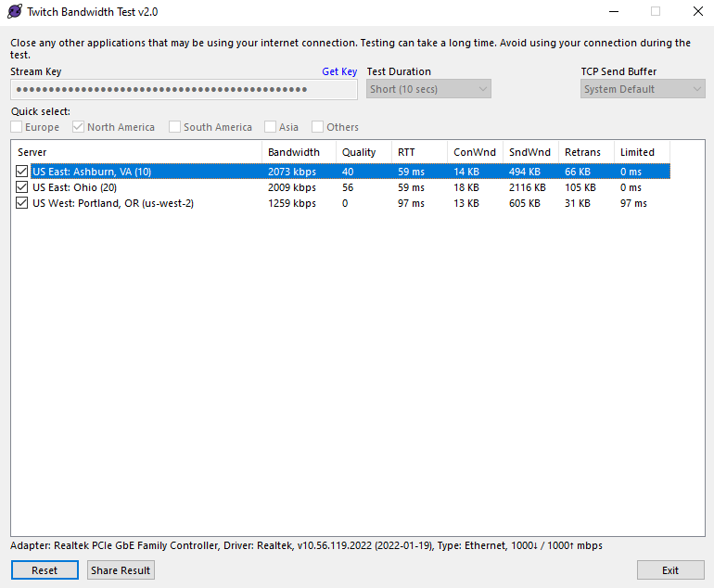Sort by the Bandwidth column header
The width and height of the screenshot is (714, 588).
[299, 152]
